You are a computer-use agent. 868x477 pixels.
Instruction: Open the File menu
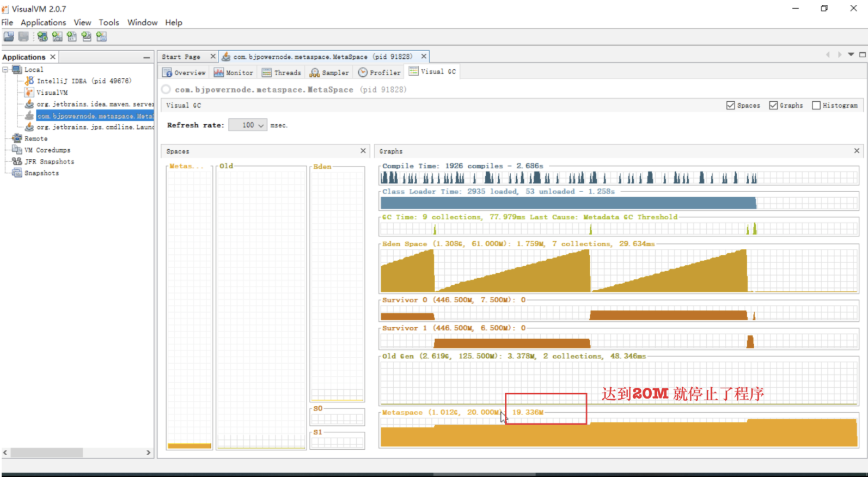pyautogui.click(x=7, y=22)
